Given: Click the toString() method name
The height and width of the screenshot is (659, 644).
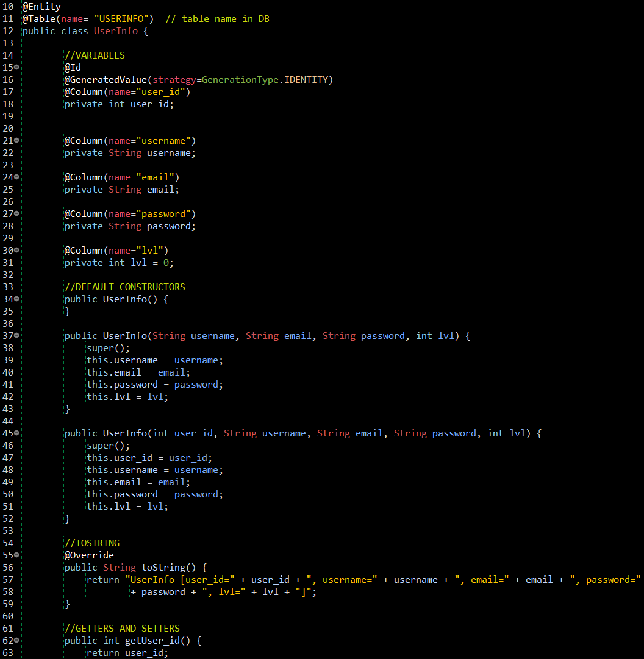Looking at the screenshot, I should click(168, 568).
